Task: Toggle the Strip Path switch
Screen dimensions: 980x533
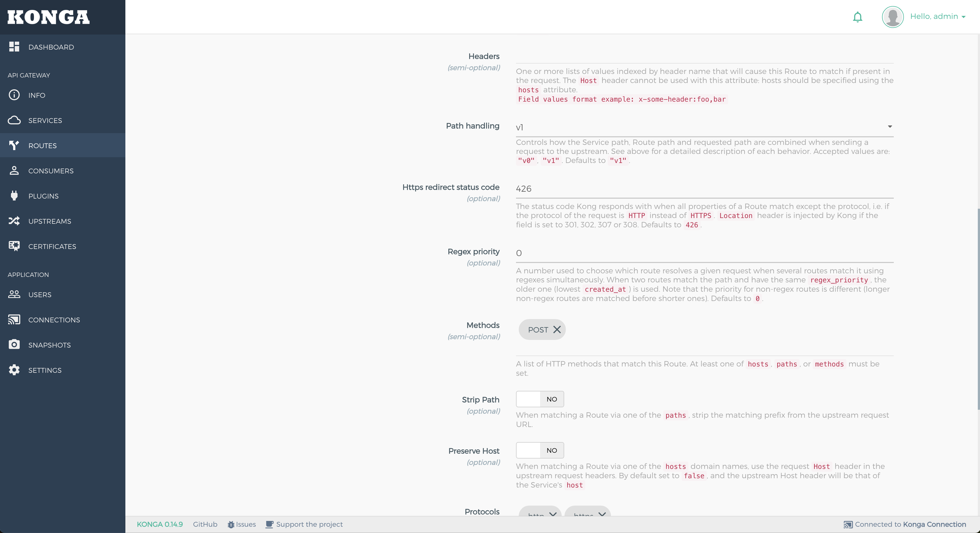Action: [x=540, y=399]
